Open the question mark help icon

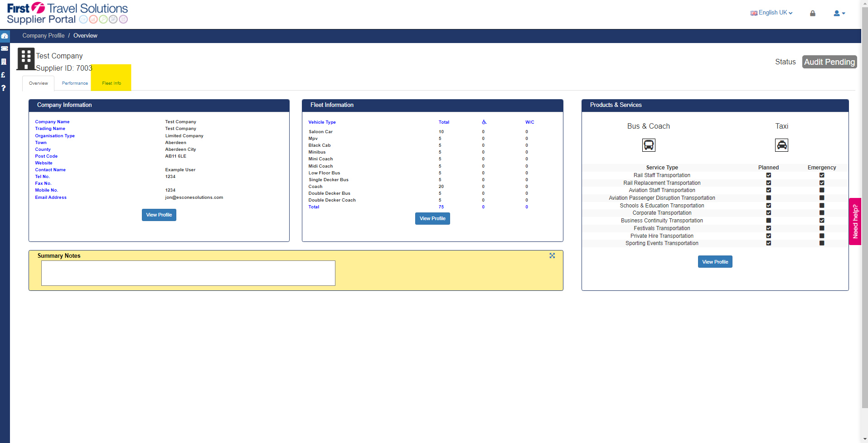[x=3, y=88]
